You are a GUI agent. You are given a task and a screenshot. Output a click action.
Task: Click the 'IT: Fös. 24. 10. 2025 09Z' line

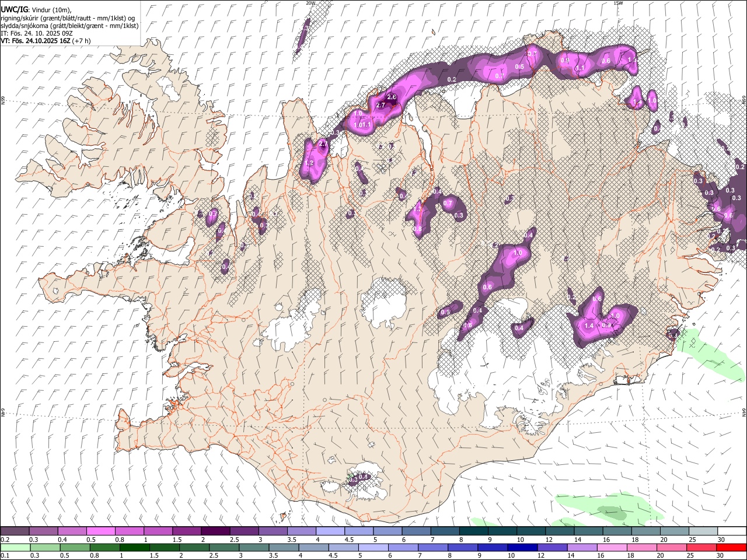click(36, 33)
